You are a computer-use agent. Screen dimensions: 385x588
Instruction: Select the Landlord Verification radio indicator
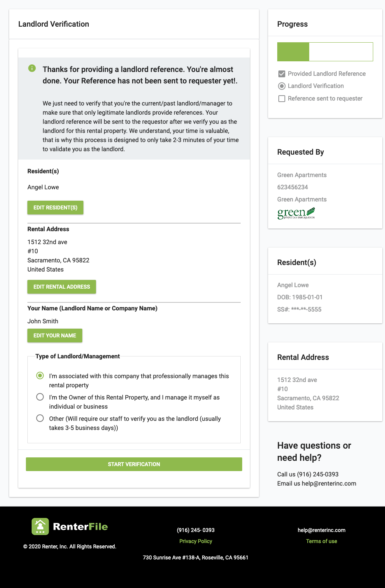click(x=282, y=86)
